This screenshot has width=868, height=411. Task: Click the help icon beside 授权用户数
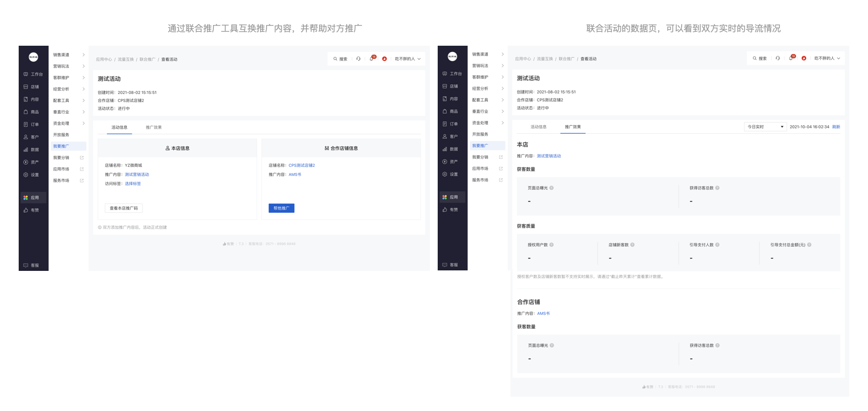[x=551, y=245]
